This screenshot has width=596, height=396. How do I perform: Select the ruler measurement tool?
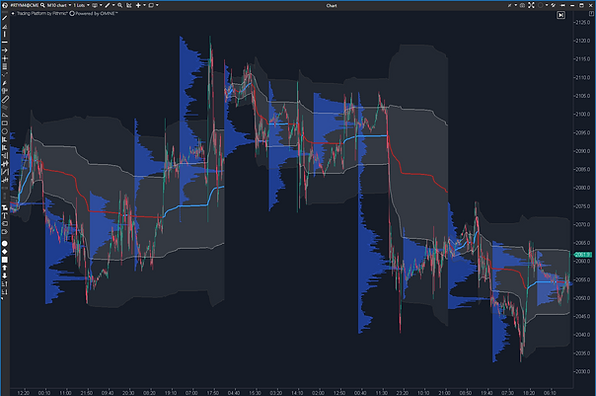click(5, 100)
